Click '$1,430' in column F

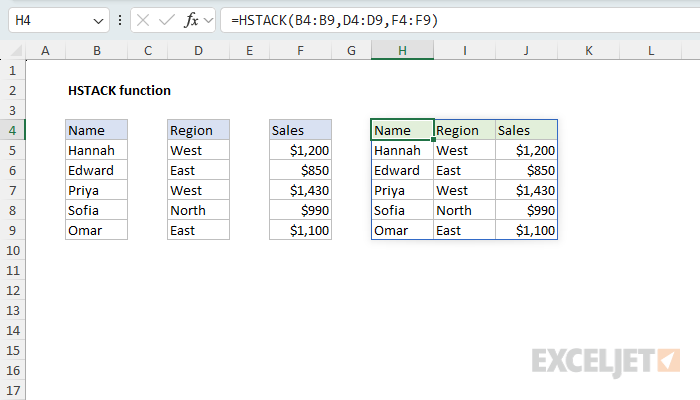300,191
